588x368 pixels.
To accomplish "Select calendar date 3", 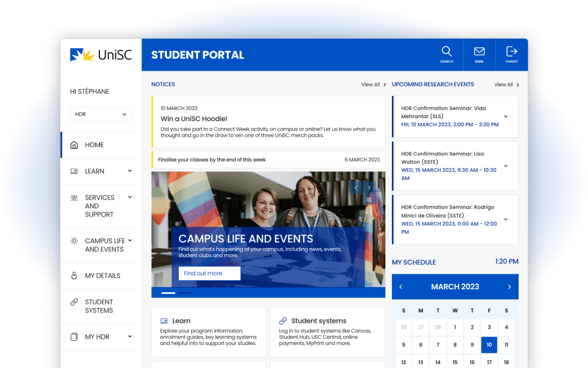I will point(489,328).
